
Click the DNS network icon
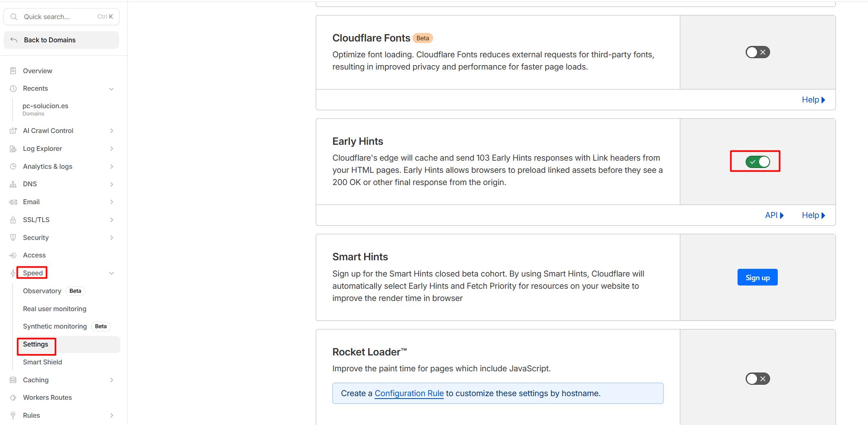click(13, 184)
